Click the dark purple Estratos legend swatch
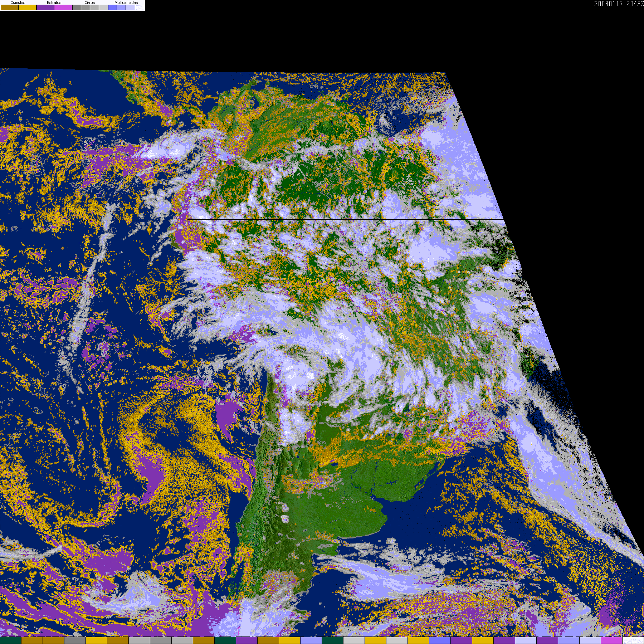This screenshot has width=644, height=644. [45, 8]
